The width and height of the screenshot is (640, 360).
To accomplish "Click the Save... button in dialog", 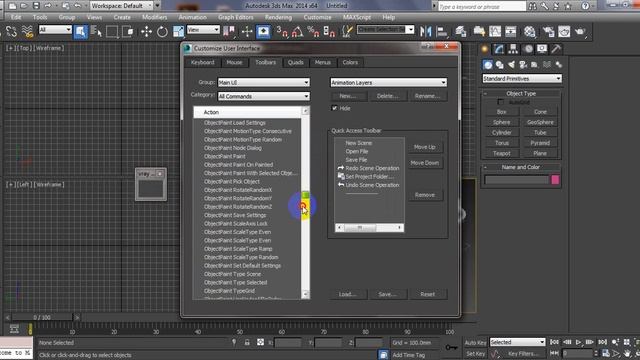I will click(x=387, y=294).
